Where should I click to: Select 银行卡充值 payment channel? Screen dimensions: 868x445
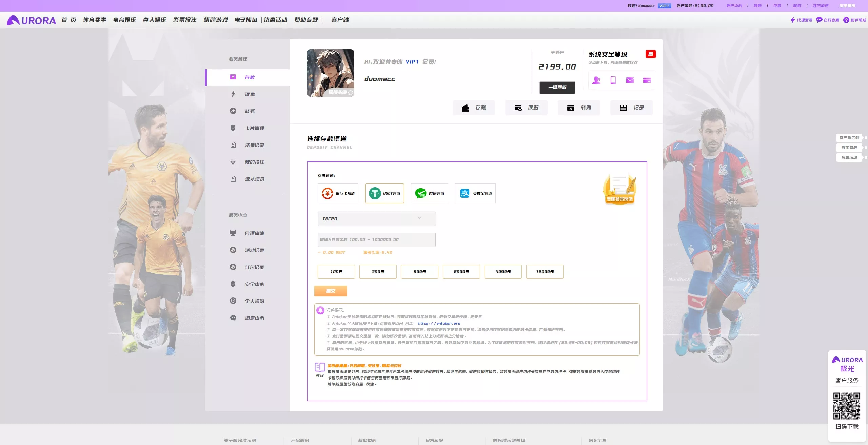tap(338, 193)
